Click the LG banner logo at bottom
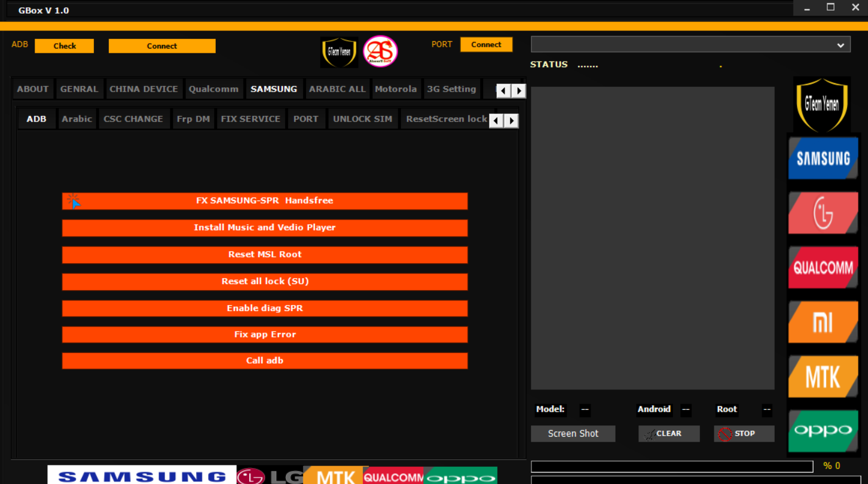Screen dimensions: 868x484 [x=270, y=476]
